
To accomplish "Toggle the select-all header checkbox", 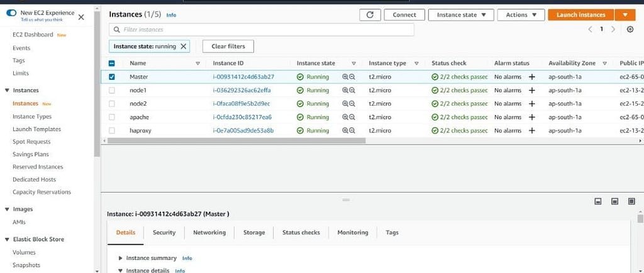I will (x=112, y=64).
